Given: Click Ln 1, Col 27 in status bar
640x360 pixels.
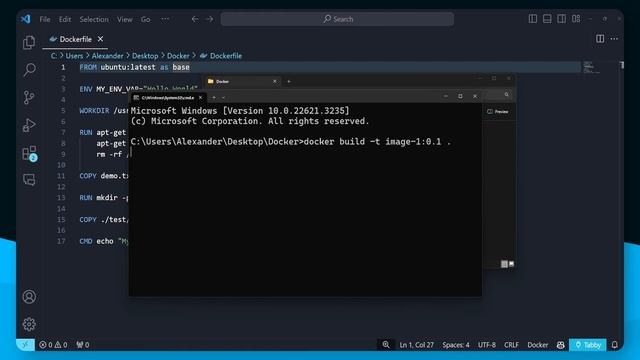Looking at the screenshot, I should pos(416,345).
